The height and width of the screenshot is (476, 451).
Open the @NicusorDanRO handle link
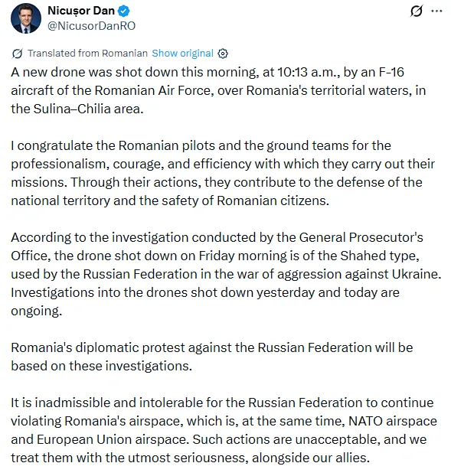click(x=91, y=26)
